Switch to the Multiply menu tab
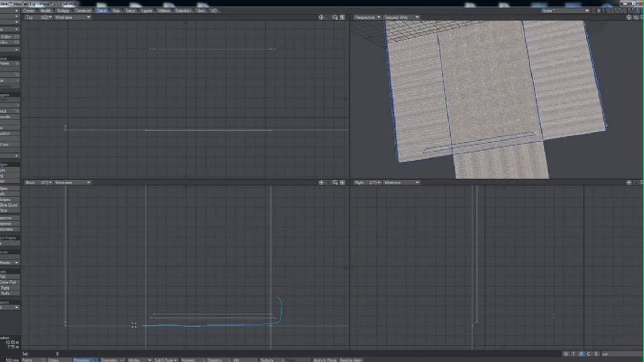 63,11
